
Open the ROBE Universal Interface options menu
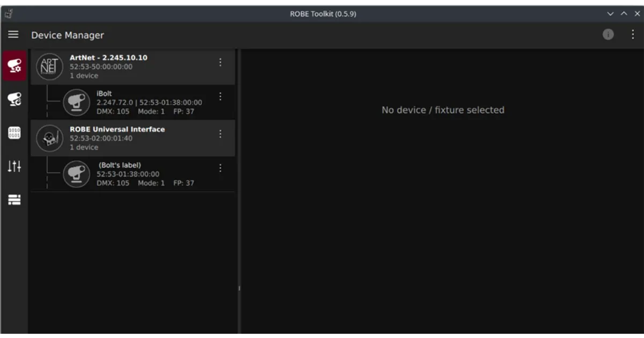[220, 134]
